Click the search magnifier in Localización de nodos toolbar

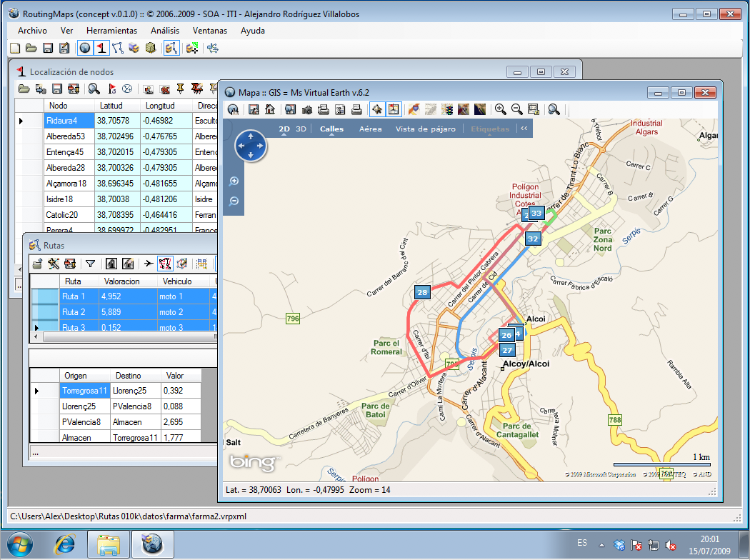[x=93, y=88]
